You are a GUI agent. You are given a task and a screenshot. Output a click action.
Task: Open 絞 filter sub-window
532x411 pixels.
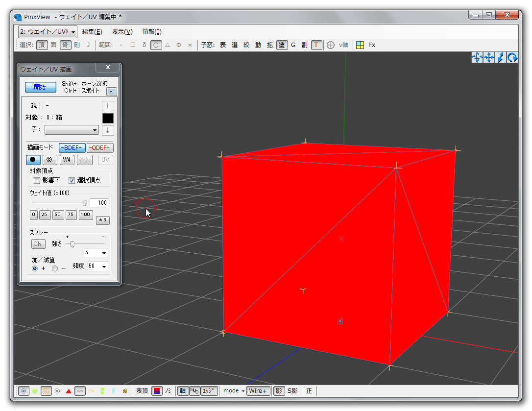click(x=247, y=45)
